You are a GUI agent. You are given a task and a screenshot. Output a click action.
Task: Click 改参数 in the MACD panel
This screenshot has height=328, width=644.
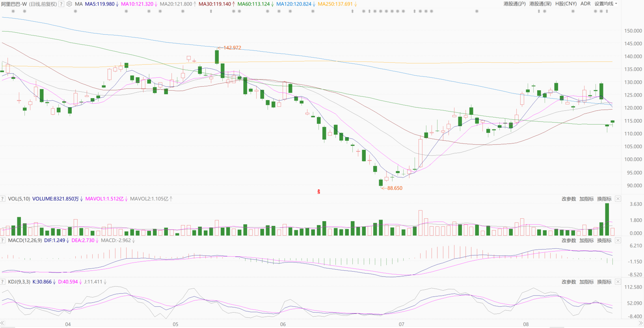click(x=569, y=240)
